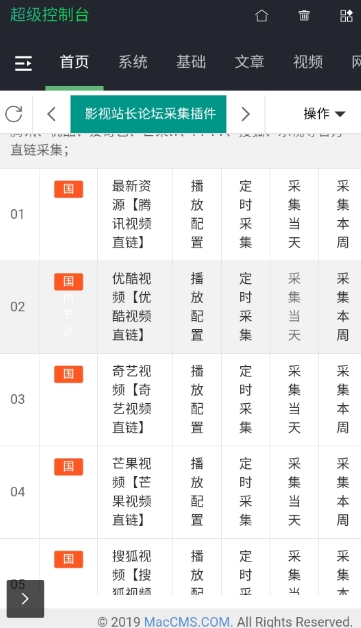Click 采集本周 in row 04

tap(343, 492)
